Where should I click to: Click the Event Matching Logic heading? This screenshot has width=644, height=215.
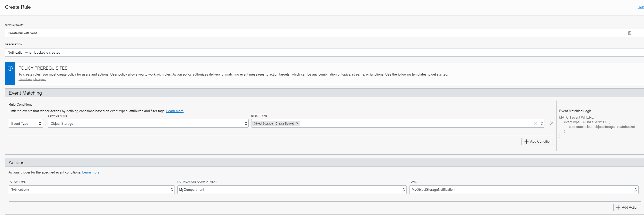pos(575,111)
